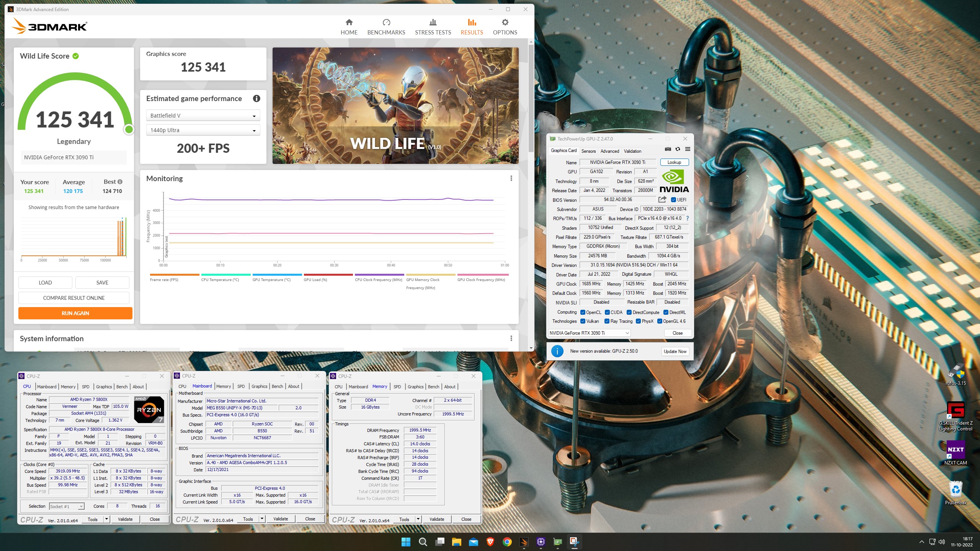This screenshot has height=551, width=980.
Task: Click the NVIDIA logo in GPU-Z
Action: coord(674,181)
